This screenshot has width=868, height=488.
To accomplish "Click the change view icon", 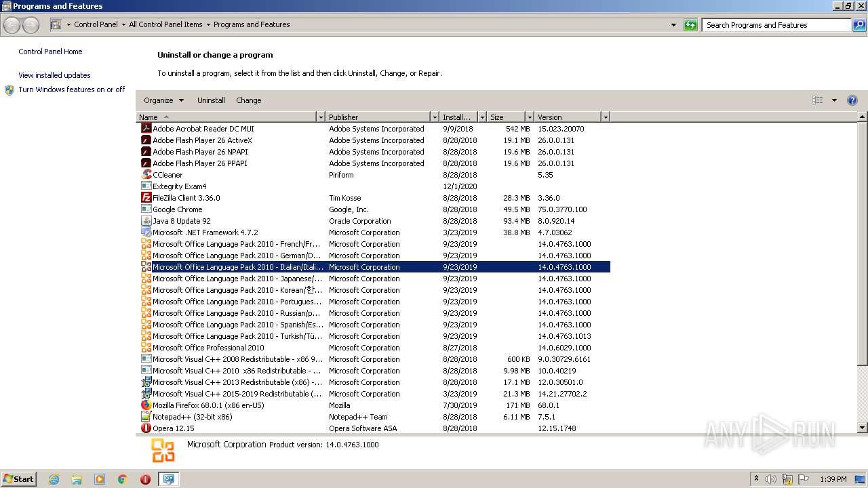I will [818, 100].
